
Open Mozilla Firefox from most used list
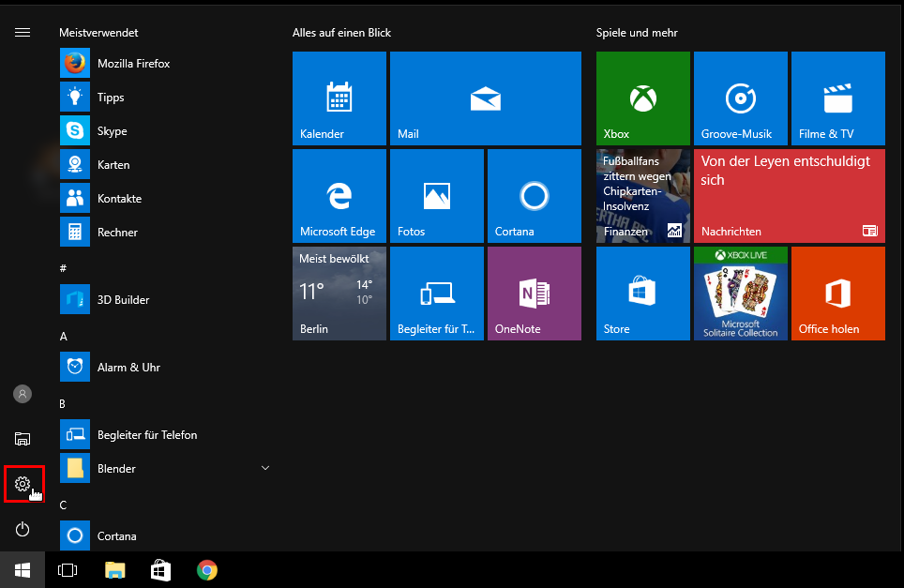[164, 64]
